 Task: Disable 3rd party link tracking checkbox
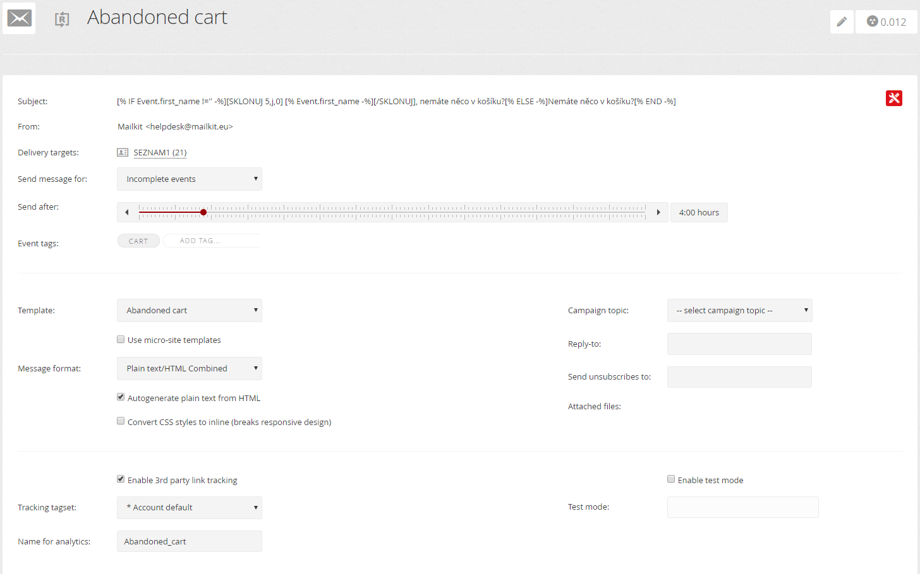coord(121,479)
